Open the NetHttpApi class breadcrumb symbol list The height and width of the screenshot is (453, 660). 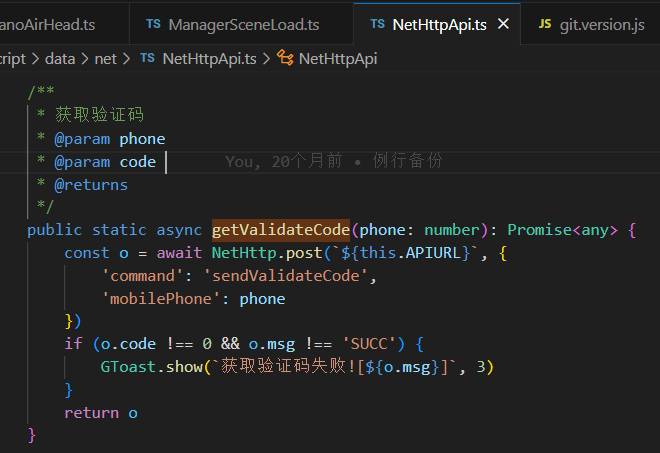click(337, 59)
